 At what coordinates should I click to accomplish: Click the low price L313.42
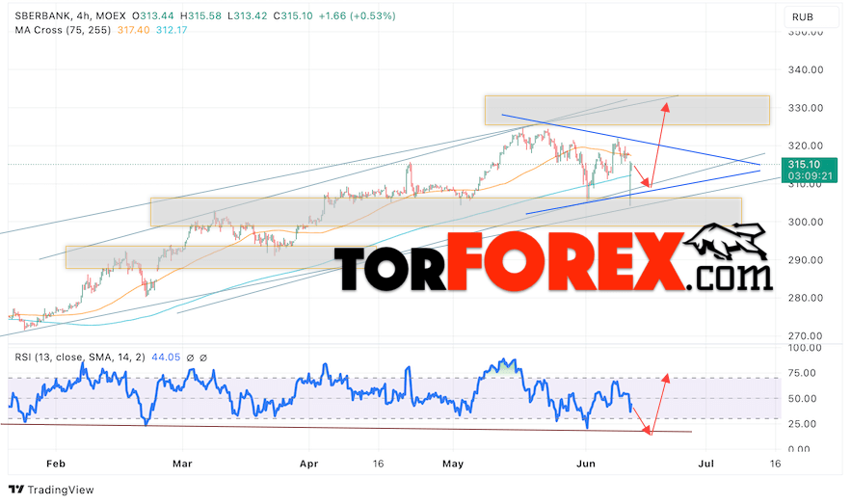(x=248, y=16)
